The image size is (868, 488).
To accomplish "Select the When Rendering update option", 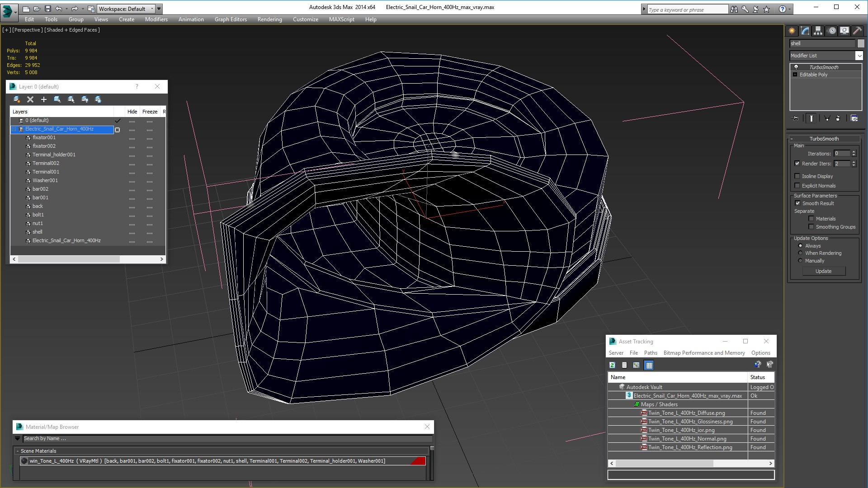I will tap(800, 253).
